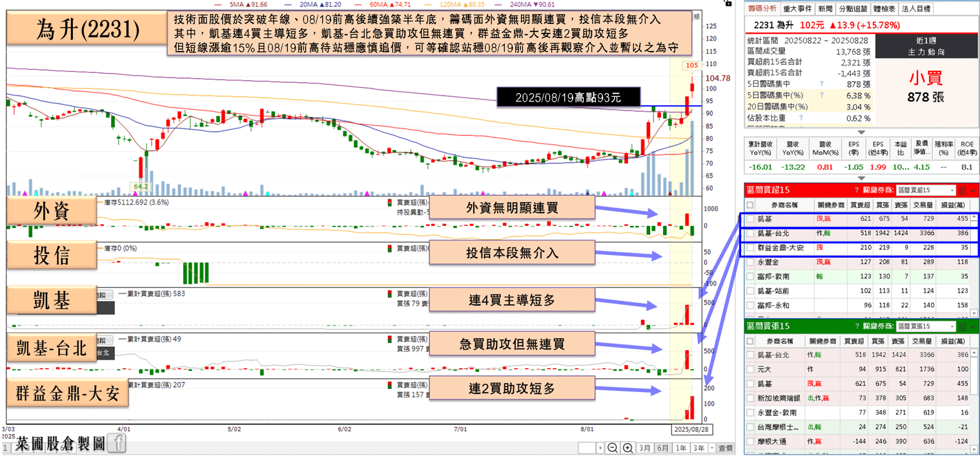The height and width of the screenshot is (465, 980).
Task: Click the question mark icon in 區間買張15 header
Action: (857, 326)
